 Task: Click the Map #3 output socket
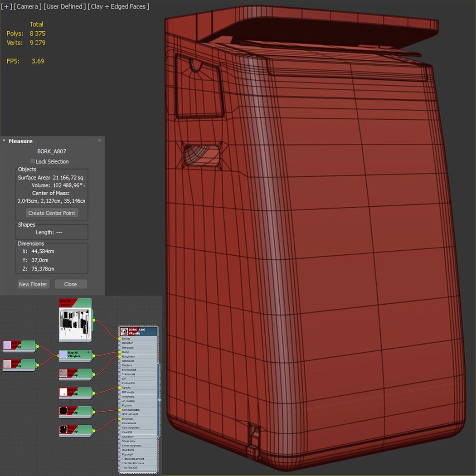94,431
